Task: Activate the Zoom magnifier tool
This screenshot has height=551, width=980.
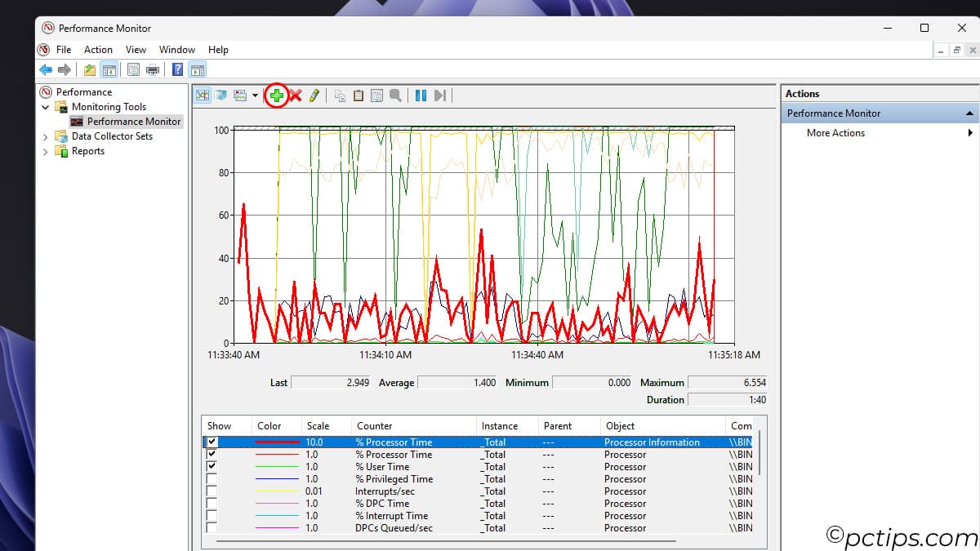Action: pos(396,96)
